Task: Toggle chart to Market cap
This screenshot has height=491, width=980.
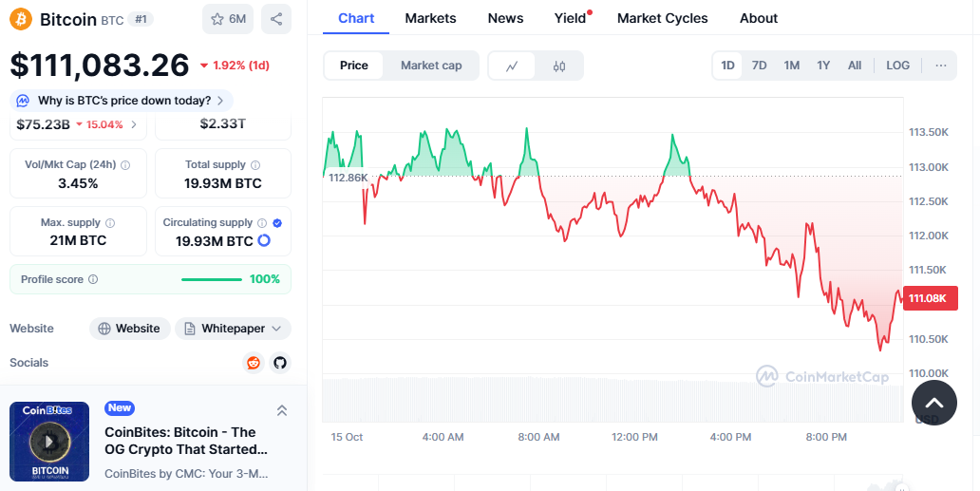Action: click(x=431, y=66)
